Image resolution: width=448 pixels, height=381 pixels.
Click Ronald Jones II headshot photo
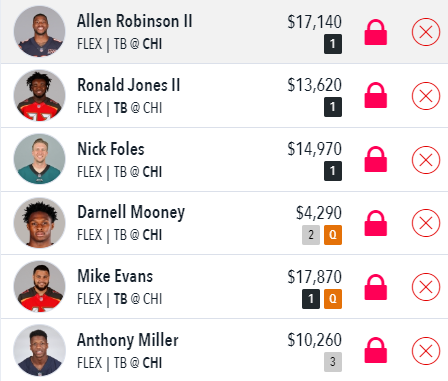point(39,95)
